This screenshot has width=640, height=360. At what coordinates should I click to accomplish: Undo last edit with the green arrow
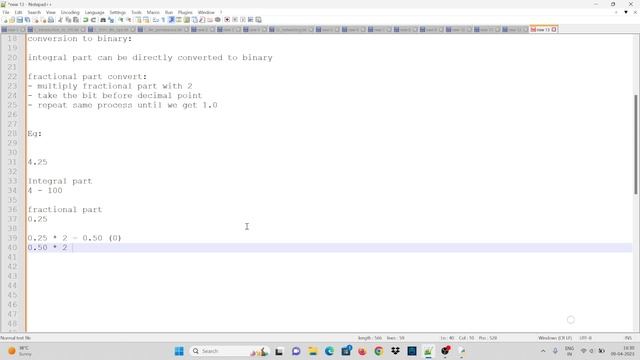[85, 20]
